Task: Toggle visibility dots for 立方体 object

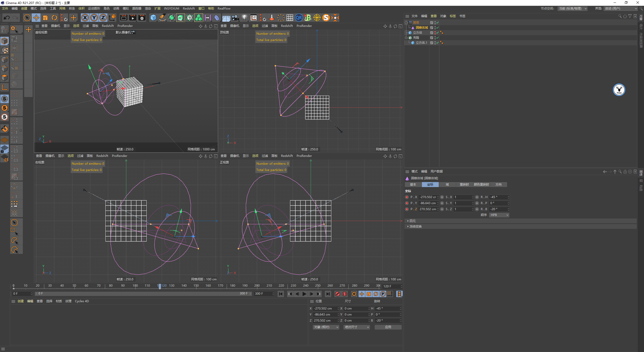Action: 435,33
